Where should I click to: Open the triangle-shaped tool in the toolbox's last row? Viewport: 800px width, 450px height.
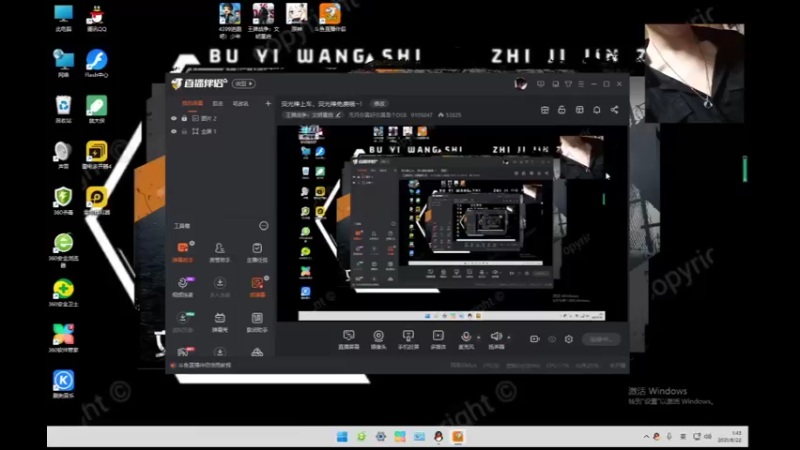point(257,352)
